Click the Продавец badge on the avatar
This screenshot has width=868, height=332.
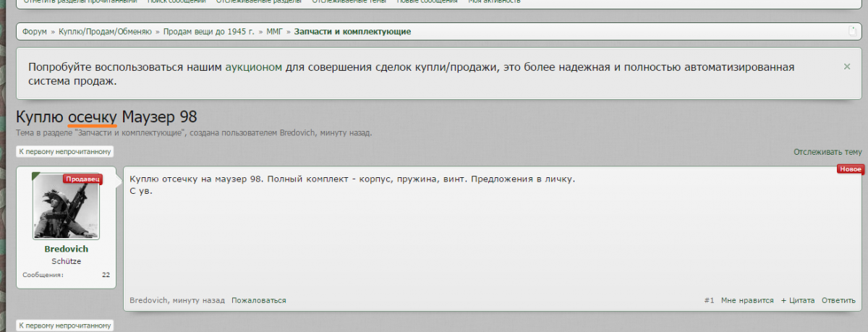click(82, 178)
